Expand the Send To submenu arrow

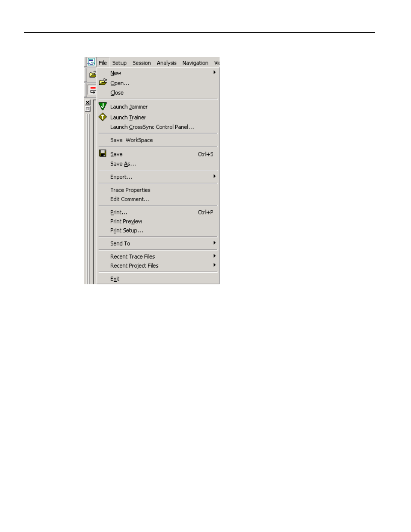pyautogui.click(x=215, y=243)
